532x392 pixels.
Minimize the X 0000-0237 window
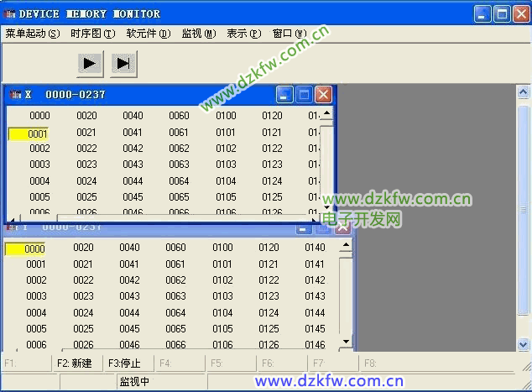tap(284, 95)
